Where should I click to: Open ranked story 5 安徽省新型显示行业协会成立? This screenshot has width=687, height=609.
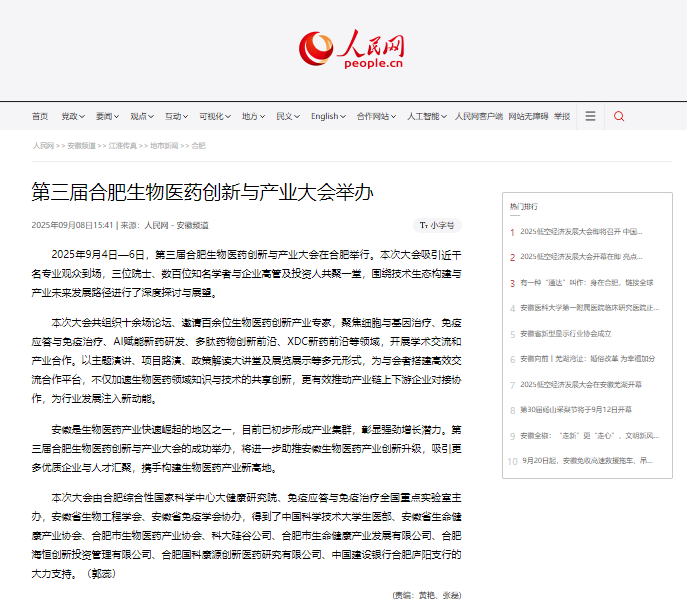point(566,334)
